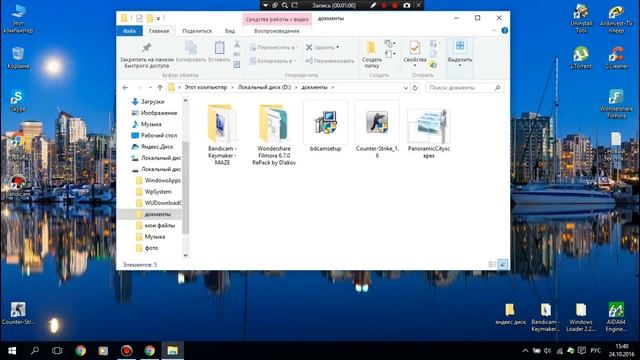Open Wondershare Filmora desktop shortcut
Image resolution: width=640 pixels, height=360 pixels.
click(x=616, y=104)
